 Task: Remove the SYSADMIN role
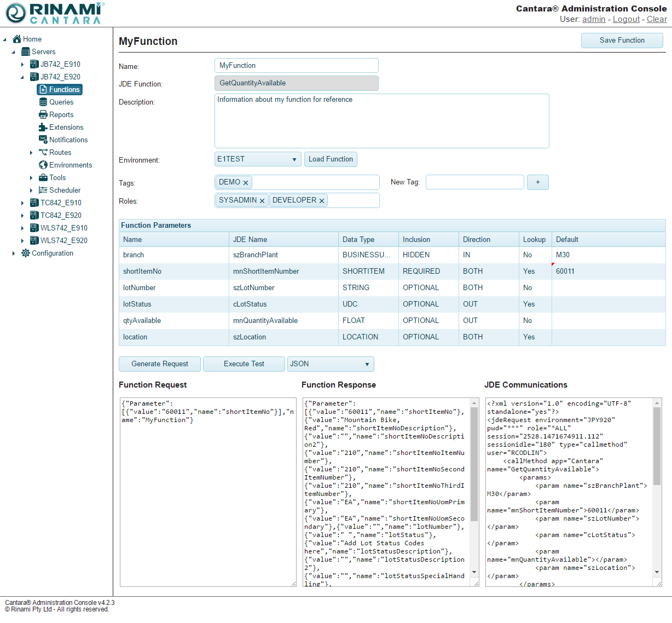(262, 201)
